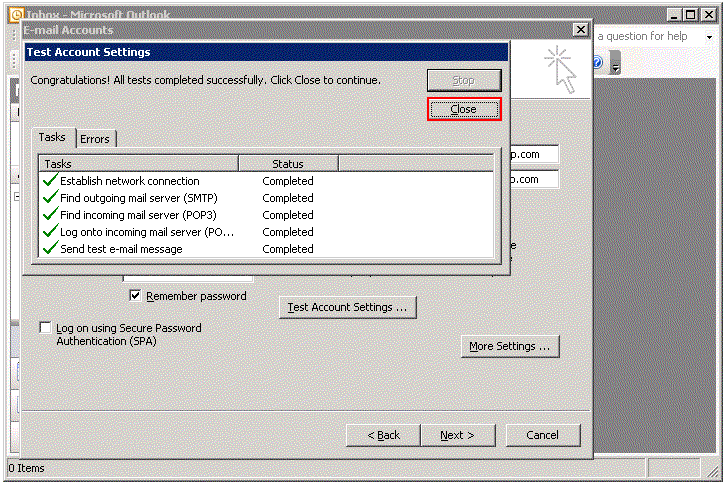Click the Status column header
The width and height of the screenshot is (724, 484).
288,164
